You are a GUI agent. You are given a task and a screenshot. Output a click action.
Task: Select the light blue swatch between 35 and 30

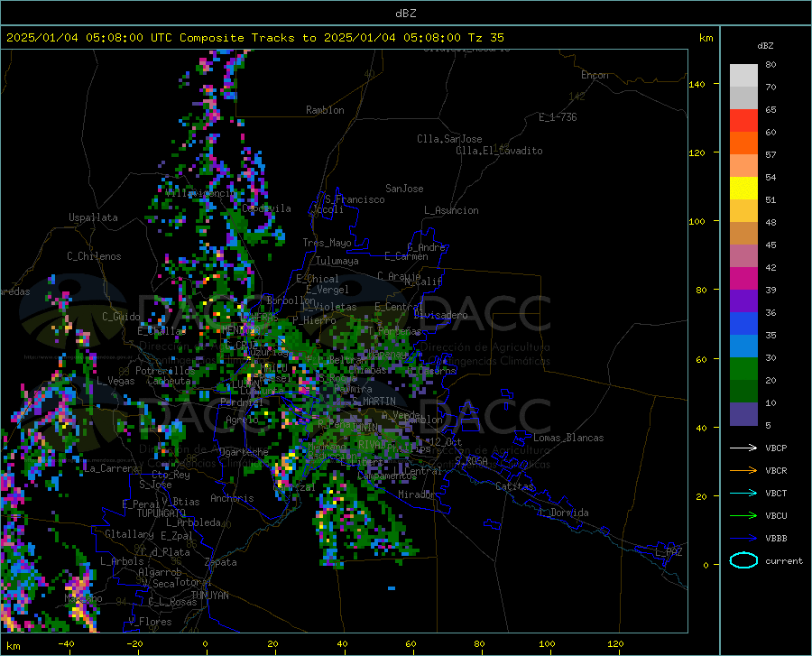tap(743, 346)
